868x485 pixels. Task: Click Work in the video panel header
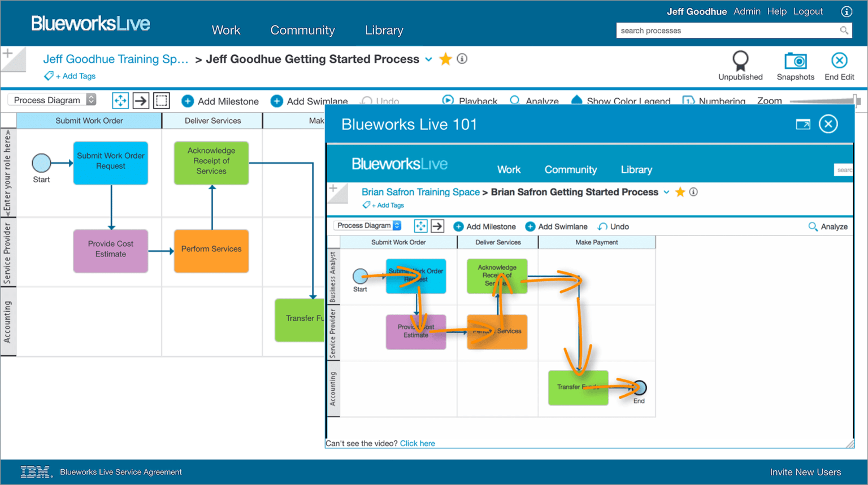pos(509,169)
